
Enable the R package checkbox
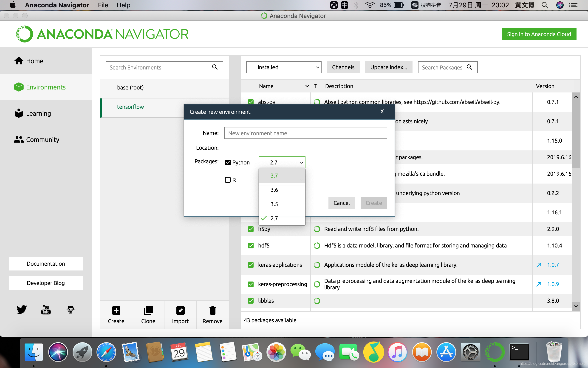click(x=228, y=180)
